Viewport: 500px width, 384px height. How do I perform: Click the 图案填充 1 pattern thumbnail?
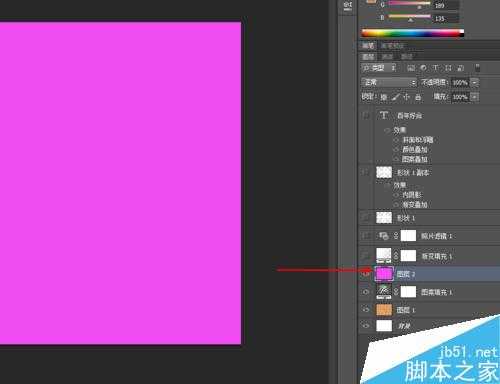(384, 291)
